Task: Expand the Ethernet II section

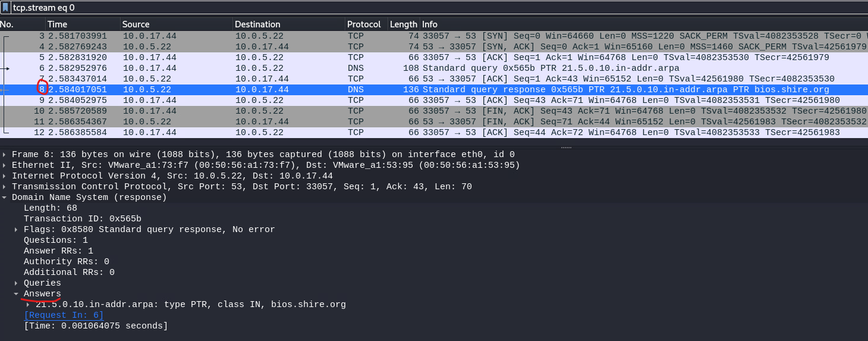Action: (x=5, y=165)
